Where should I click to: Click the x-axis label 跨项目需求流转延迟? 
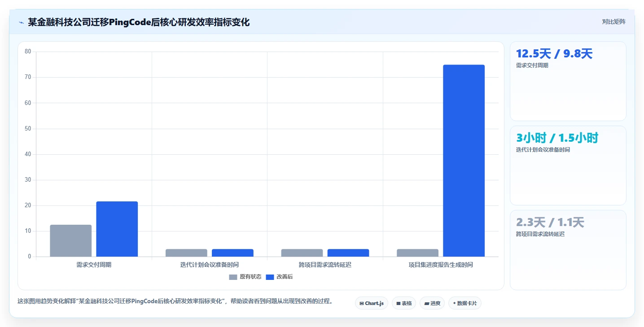pyautogui.click(x=325, y=265)
